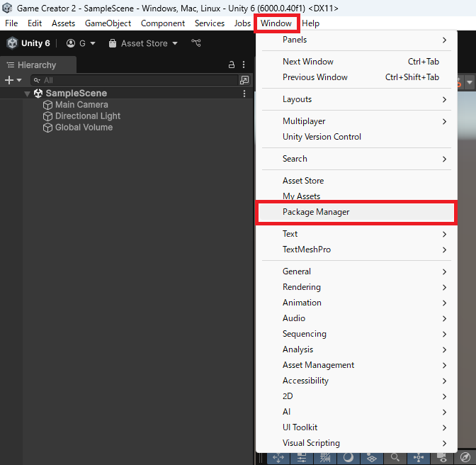Select the Move tool overlay icon
The width and height of the screenshot is (476, 465).
[278, 458]
